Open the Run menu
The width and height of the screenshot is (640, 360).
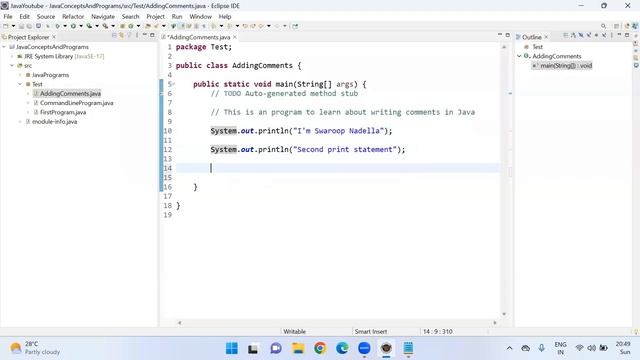coord(176,16)
